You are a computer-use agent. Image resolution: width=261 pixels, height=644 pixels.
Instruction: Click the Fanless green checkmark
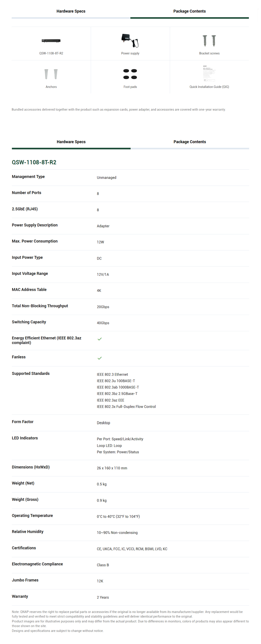99,358
